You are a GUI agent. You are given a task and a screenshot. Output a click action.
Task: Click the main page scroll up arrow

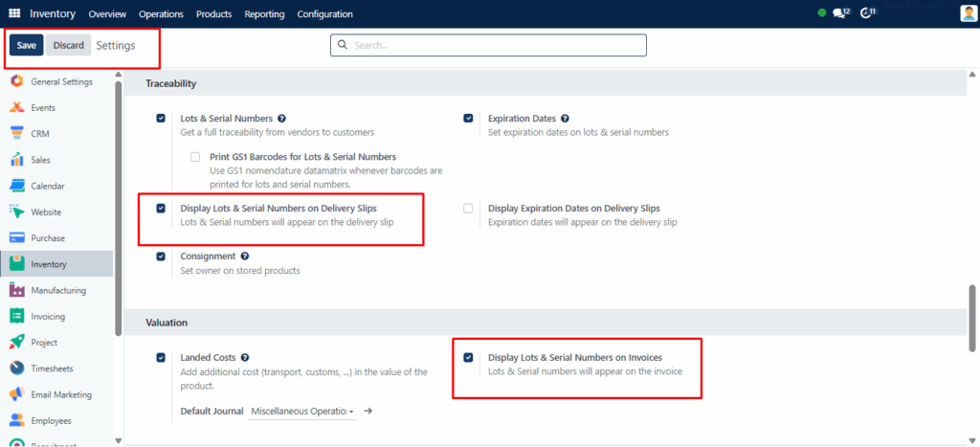point(972,74)
